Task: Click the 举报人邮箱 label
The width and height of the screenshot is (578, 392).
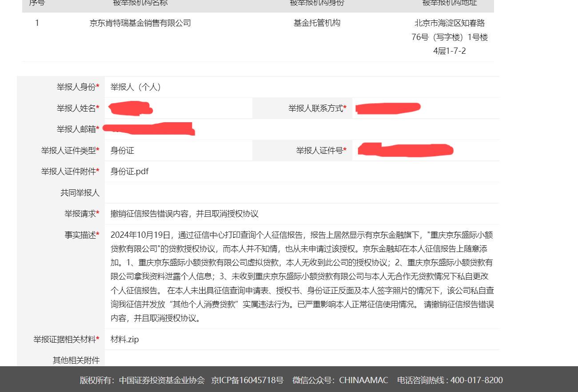Action: 78,129
